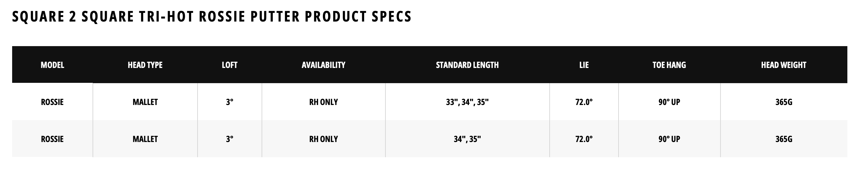Viewport: 868px width, 176px height.
Task: Click the MODEL column header
Action: coord(52,65)
